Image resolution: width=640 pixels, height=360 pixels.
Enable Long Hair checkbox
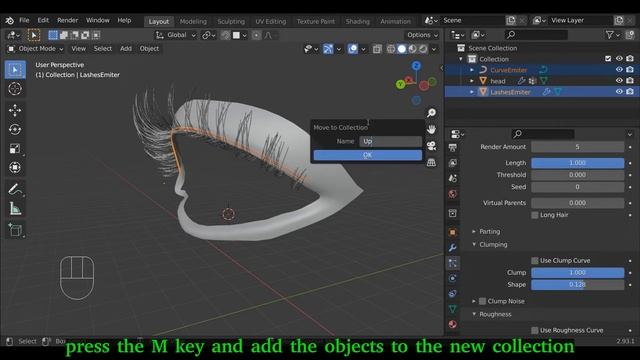pos(535,215)
